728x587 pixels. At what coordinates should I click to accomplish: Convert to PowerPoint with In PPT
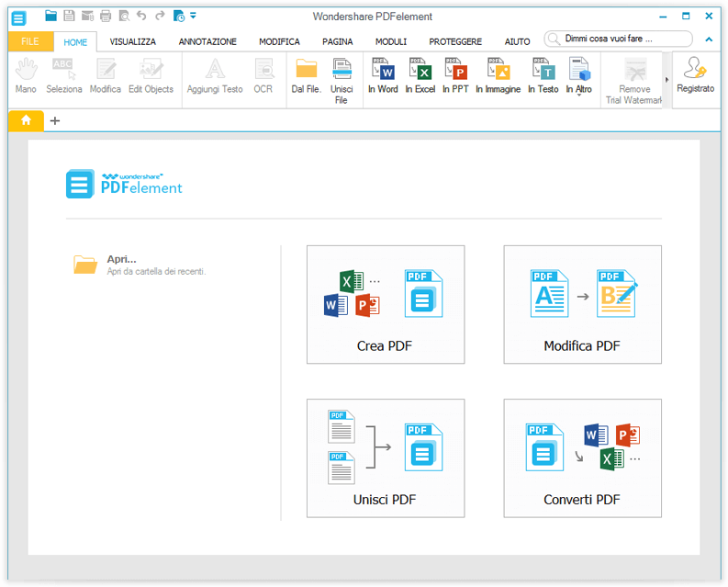tap(455, 76)
